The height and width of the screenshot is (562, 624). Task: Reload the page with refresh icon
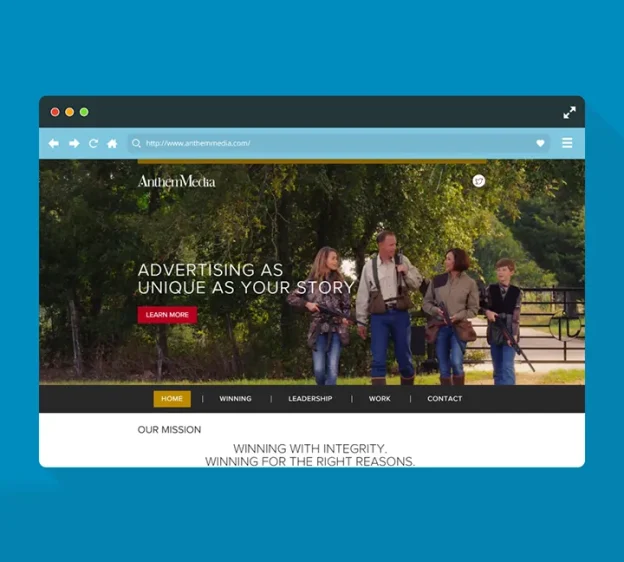coord(93,143)
